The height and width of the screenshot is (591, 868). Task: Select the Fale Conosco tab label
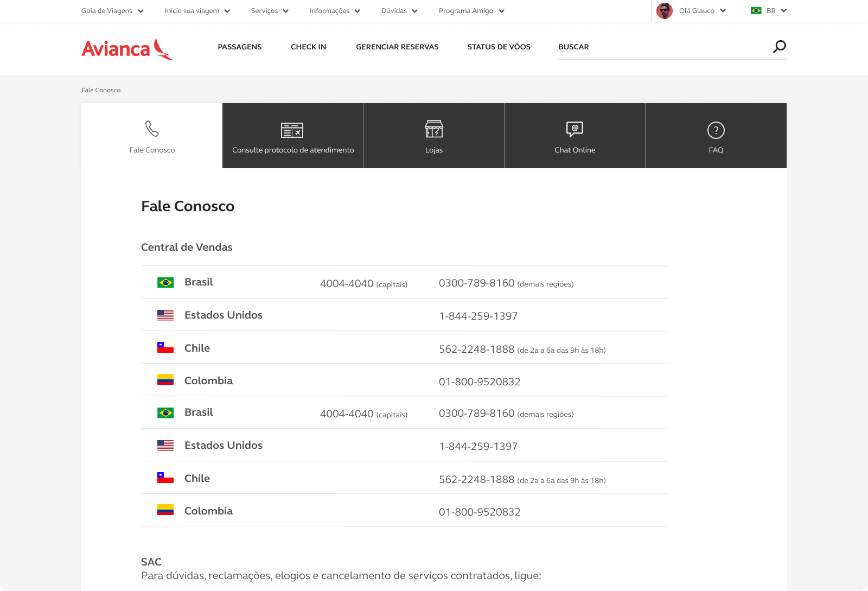tap(152, 150)
